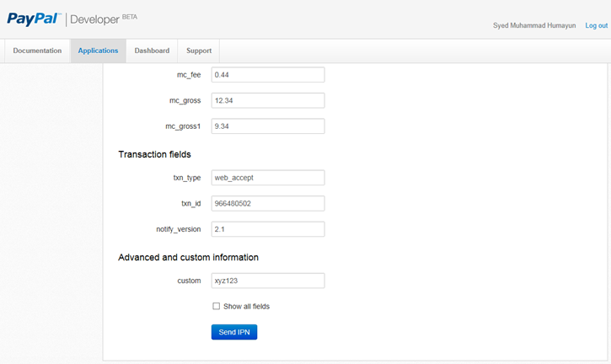Click the Show all fields label
This screenshot has height=364, width=611.
[x=246, y=307]
